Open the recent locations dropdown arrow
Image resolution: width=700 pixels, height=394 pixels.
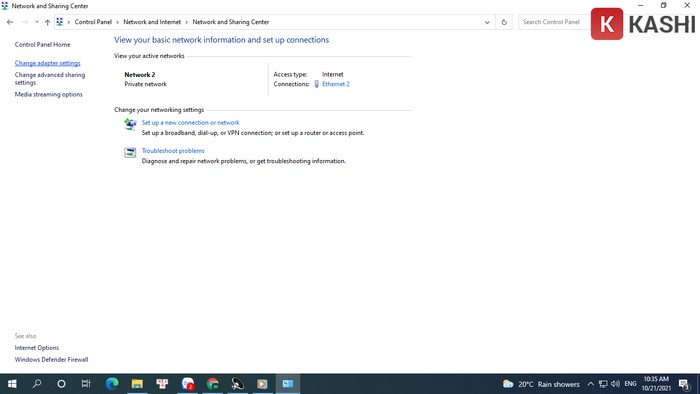[x=37, y=22]
